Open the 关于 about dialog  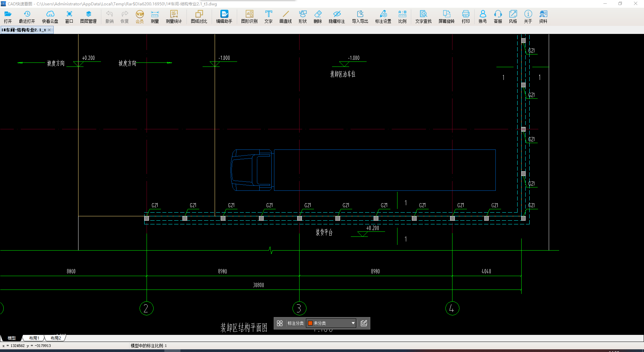pos(528,17)
